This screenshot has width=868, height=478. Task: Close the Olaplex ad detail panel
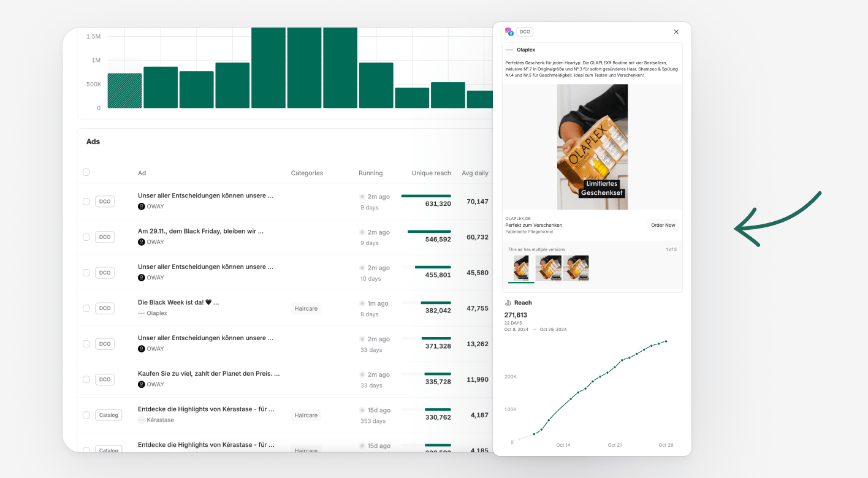676,32
